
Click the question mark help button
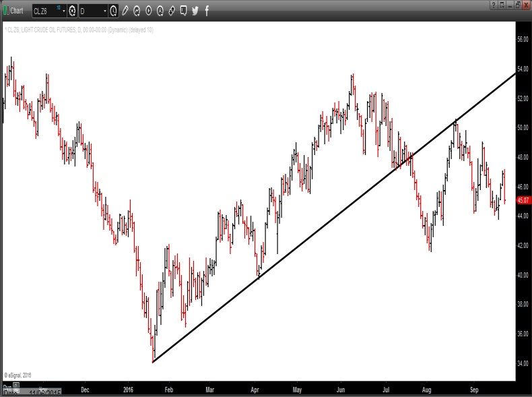[x=494, y=5]
